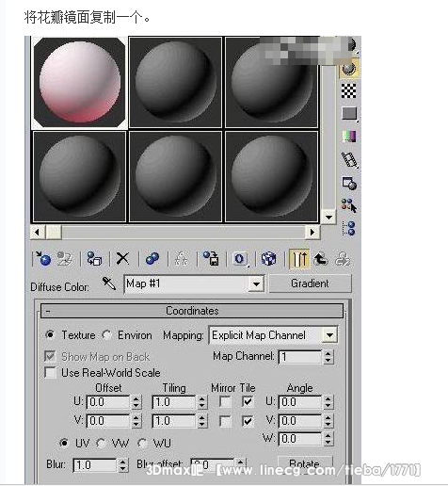Select the VW radio button
The image size is (448, 486).
pos(101,444)
